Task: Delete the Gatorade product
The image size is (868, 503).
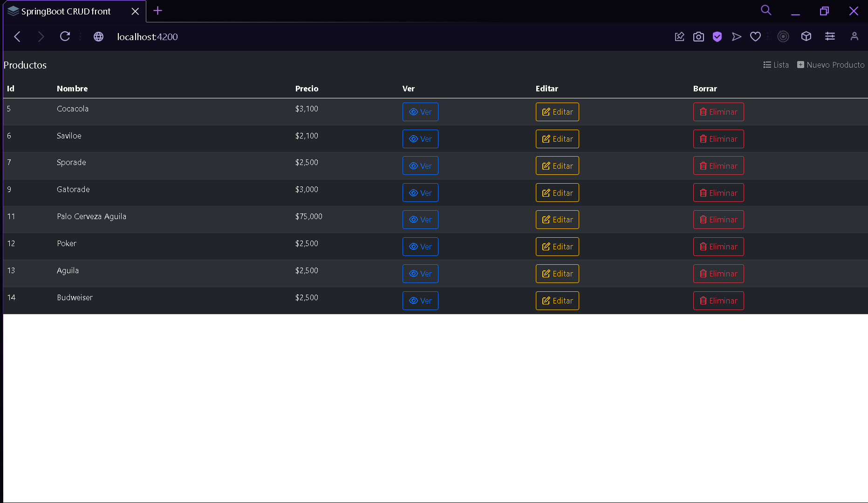Action: tap(718, 193)
